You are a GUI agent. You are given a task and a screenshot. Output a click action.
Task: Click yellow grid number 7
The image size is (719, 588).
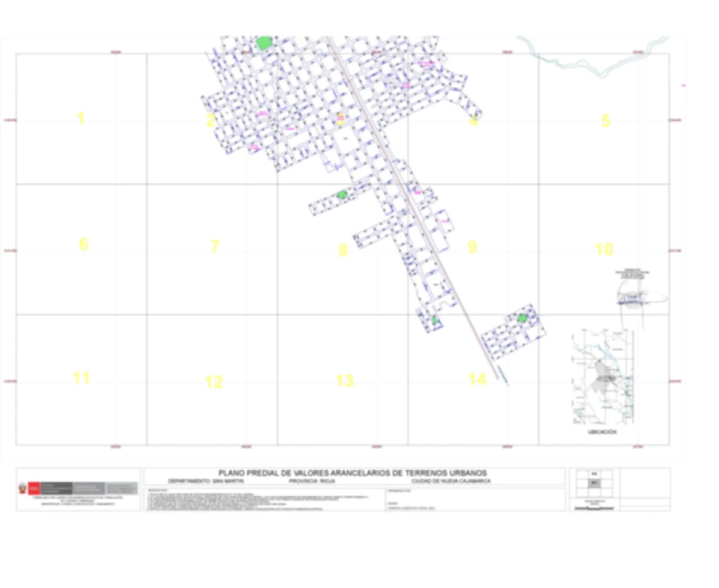[x=215, y=246]
